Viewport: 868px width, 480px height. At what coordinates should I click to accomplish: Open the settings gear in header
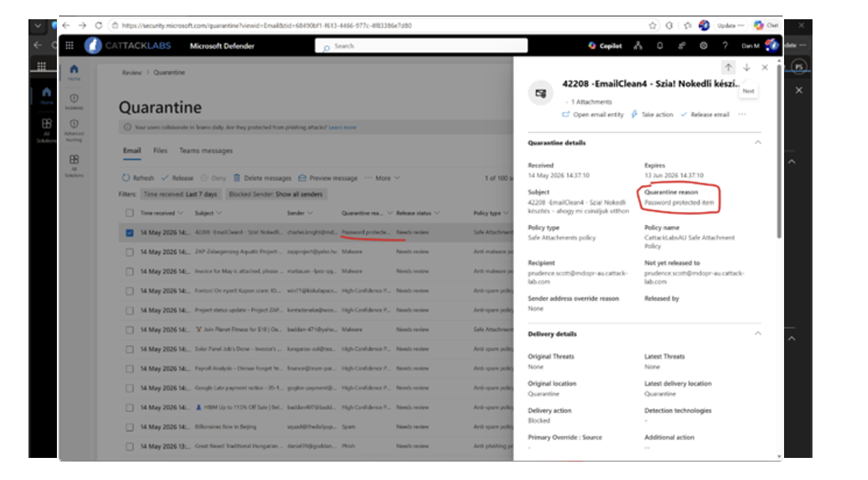click(703, 46)
